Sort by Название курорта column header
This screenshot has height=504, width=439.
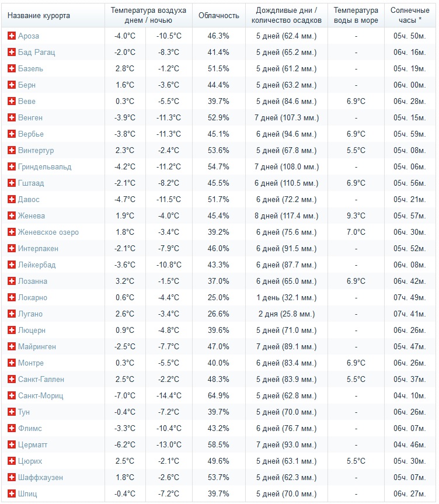[x=39, y=15]
